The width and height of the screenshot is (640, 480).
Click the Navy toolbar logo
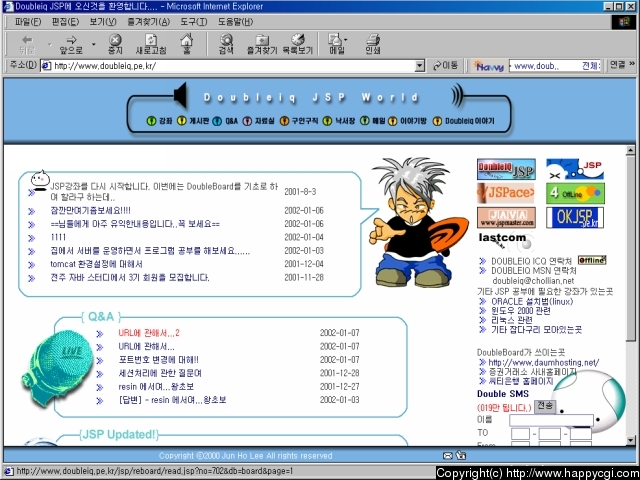point(489,66)
